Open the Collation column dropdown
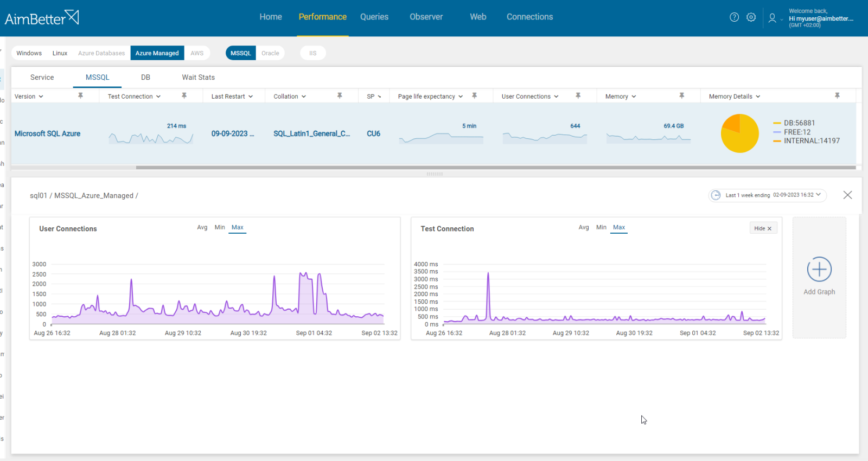Image resolution: width=868 pixels, height=461 pixels. [x=304, y=97]
